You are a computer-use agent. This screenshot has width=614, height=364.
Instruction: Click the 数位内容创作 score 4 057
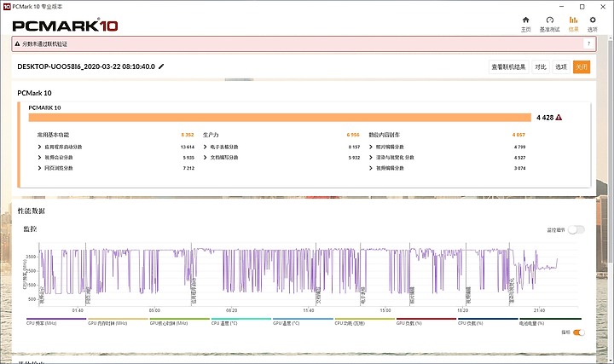tap(518, 135)
